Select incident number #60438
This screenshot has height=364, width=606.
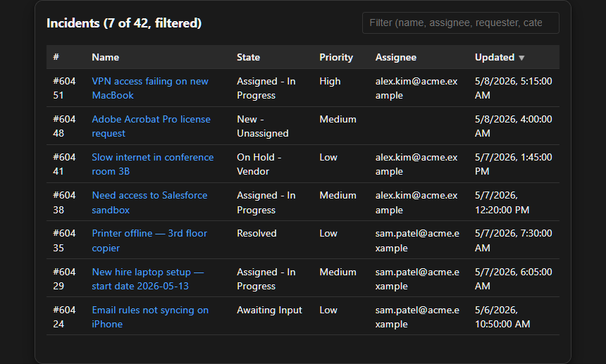click(x=64, y=202)
